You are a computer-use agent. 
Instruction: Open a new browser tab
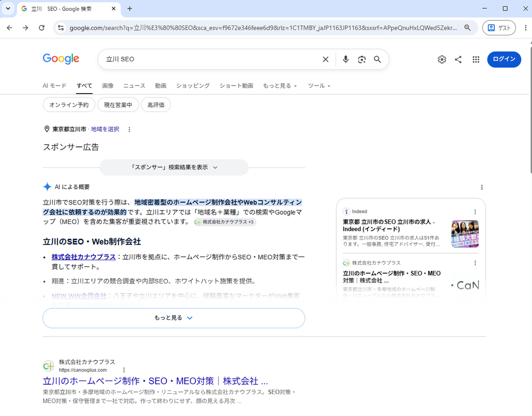(x=129, y=8)
